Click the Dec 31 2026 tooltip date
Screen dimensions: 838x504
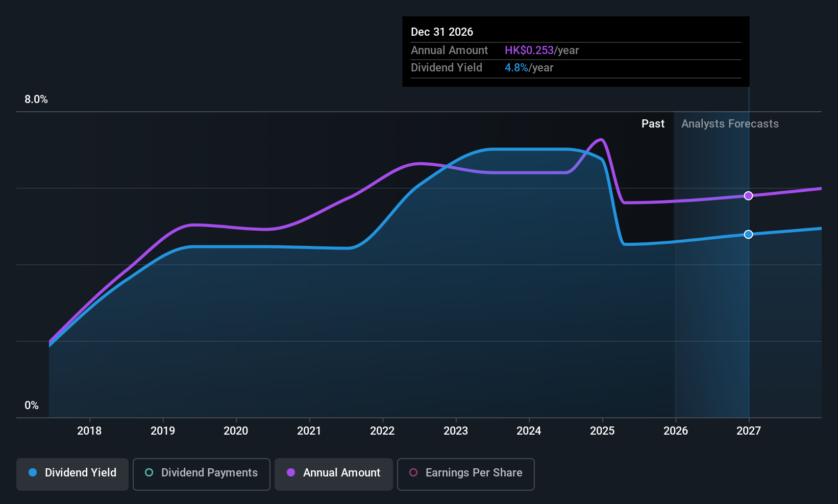coord(442,32)
